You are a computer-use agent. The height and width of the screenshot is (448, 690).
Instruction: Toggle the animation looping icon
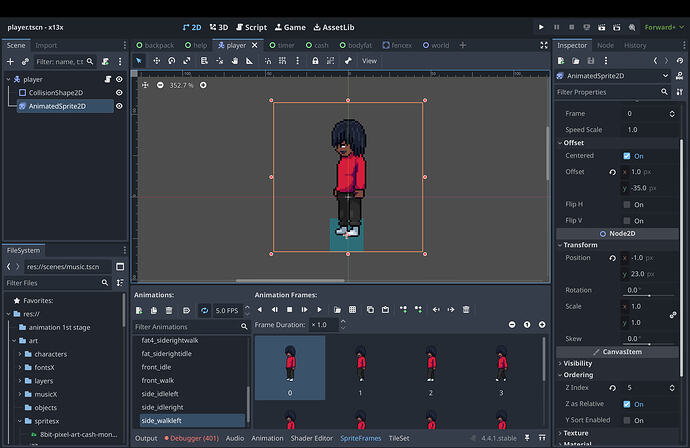point(204,310)
